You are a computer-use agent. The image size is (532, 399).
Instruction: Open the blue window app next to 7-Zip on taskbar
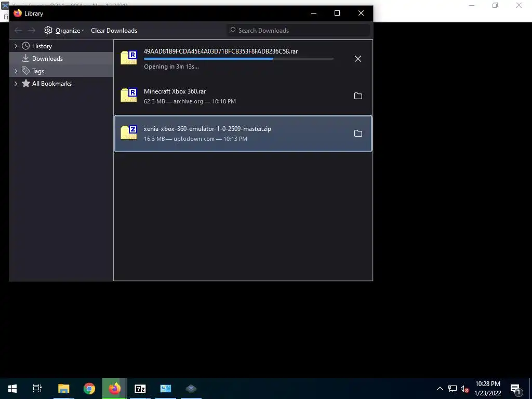point(166,389)
